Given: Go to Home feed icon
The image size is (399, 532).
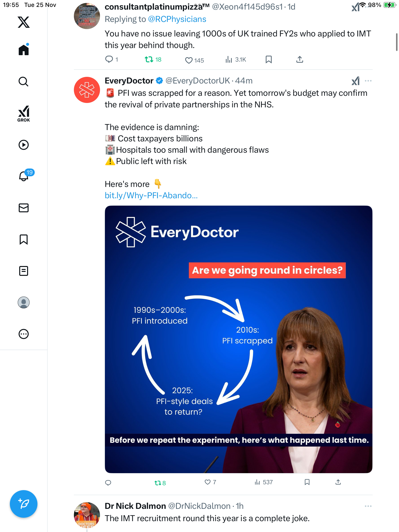Looking at the screenshot, I should pos(24,50).
